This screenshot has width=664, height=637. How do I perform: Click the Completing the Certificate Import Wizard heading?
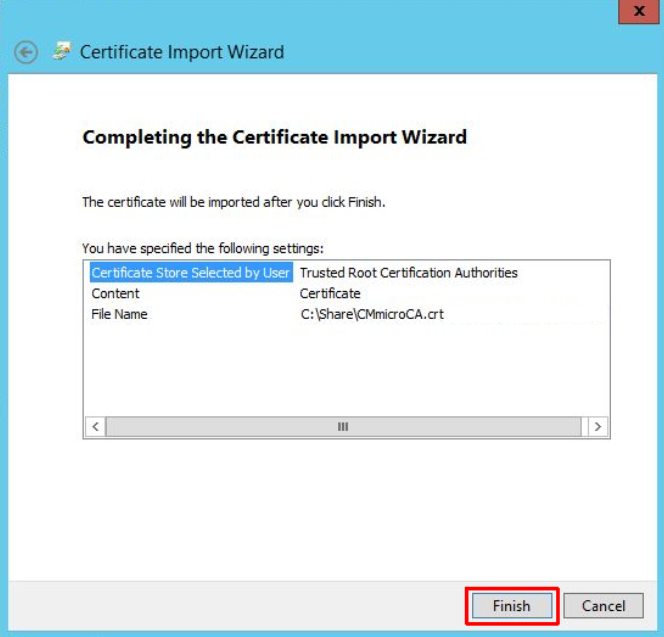[274, 138]
